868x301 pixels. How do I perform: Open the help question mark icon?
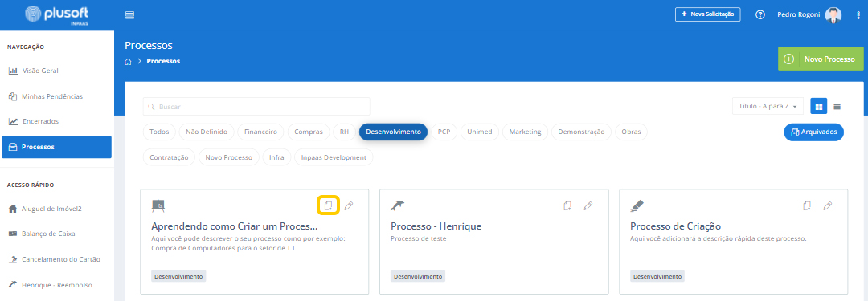click(x=760, y=15)
